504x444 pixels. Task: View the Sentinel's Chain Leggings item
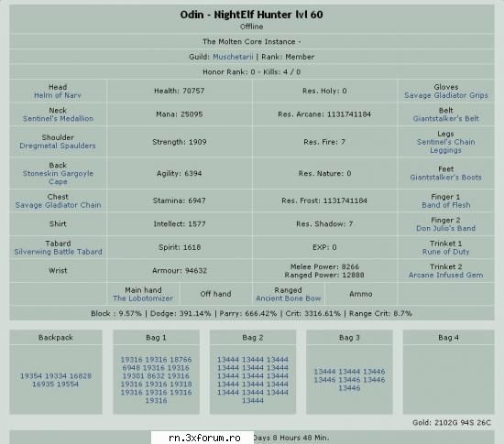pos(446,146)
